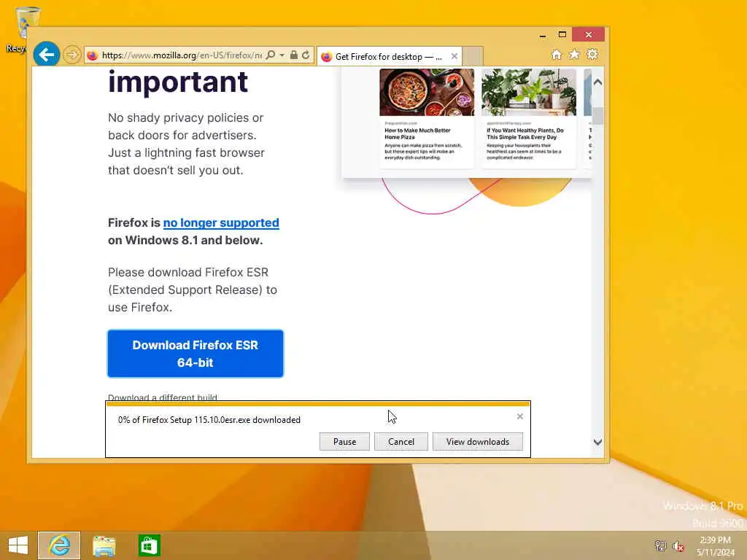Open File Explorer from taskbar
Image resolution: width=747 pixels, height=560 pixels.
[104, 545]
